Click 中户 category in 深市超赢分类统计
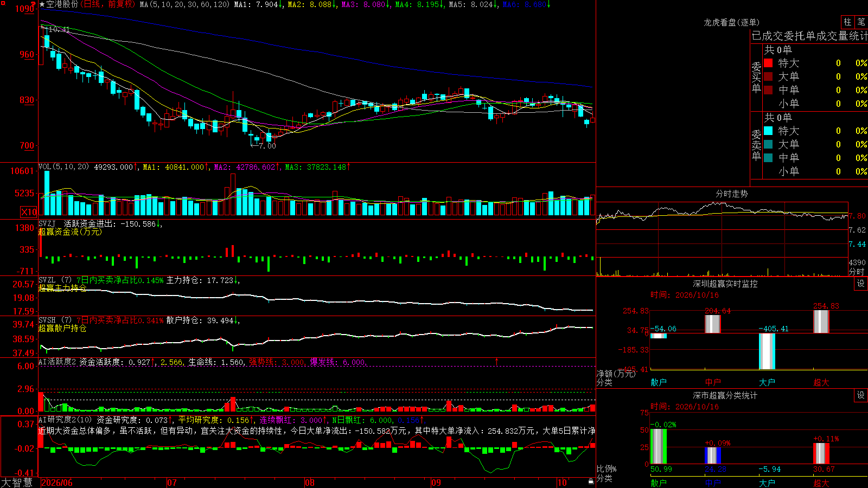868x488 pixels. (713, 483)
